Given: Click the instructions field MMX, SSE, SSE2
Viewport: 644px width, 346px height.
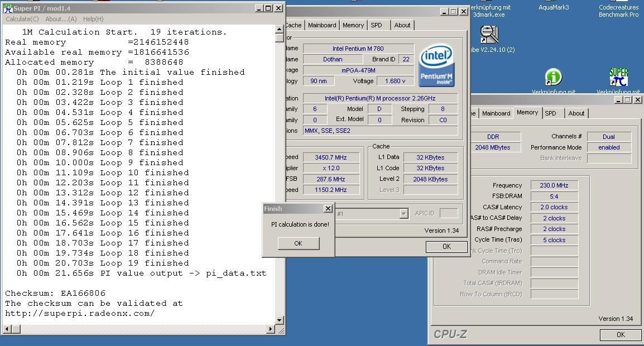Looking at the screenshot, I should click(381, 131).
